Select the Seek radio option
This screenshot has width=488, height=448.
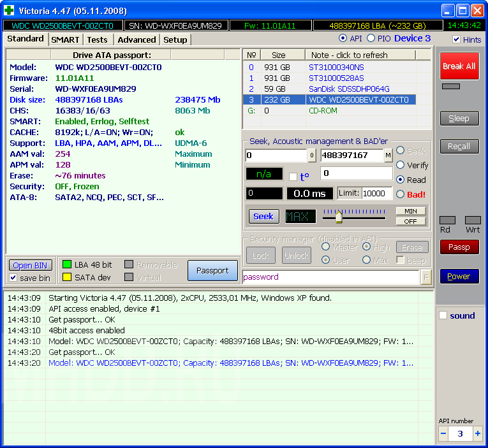tap(400, 150)
